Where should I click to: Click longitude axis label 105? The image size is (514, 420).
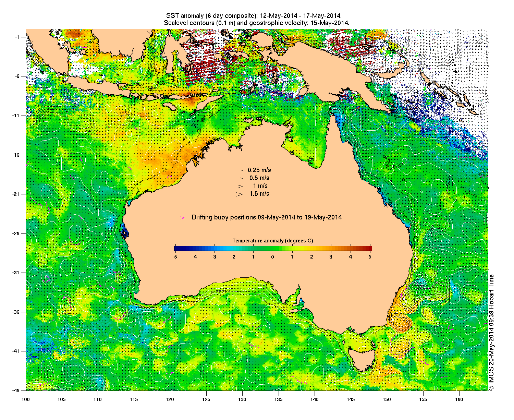62,399
